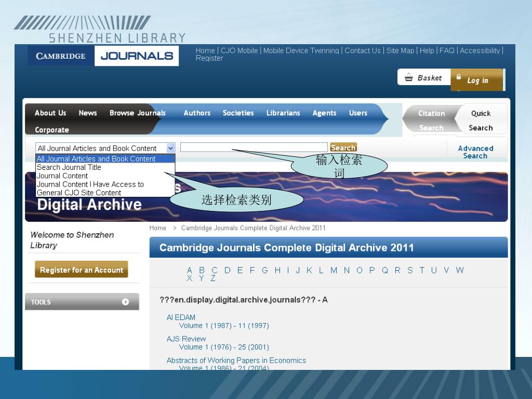Open Browse Journals in navigation bar
This screenshot has width=532, height=399.
pos(137,113)
